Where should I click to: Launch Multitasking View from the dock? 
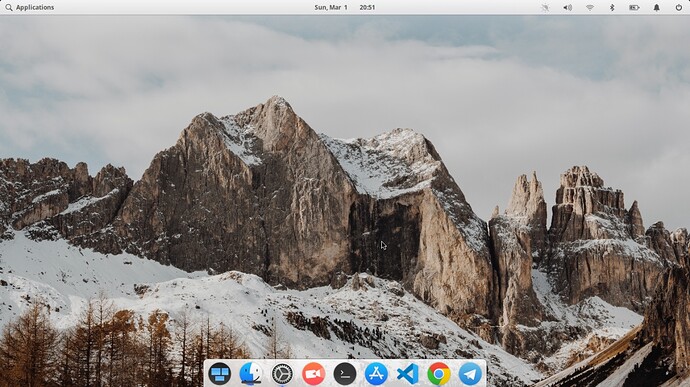click(220, 374)
